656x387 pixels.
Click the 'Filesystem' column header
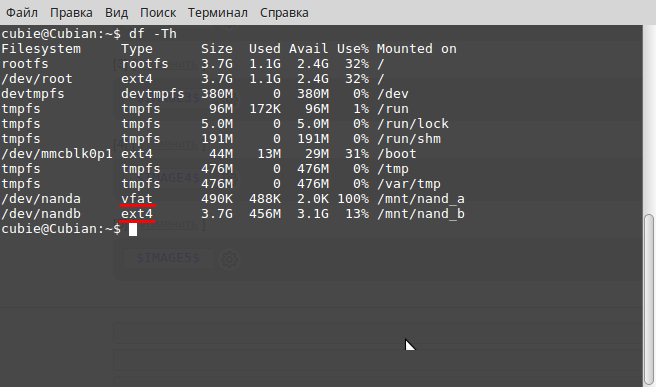point(41,49)
